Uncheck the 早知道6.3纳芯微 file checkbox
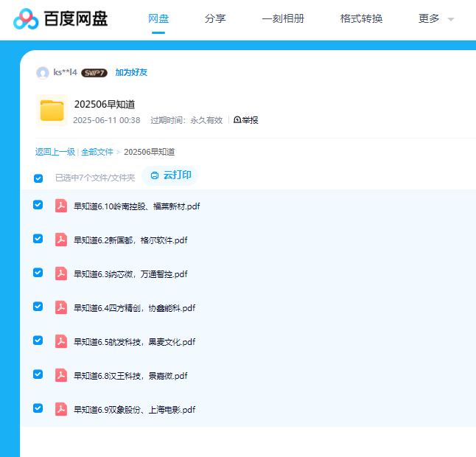Image resolution: width=476 pixels, height=457 pixels. (x=38, y=273)
